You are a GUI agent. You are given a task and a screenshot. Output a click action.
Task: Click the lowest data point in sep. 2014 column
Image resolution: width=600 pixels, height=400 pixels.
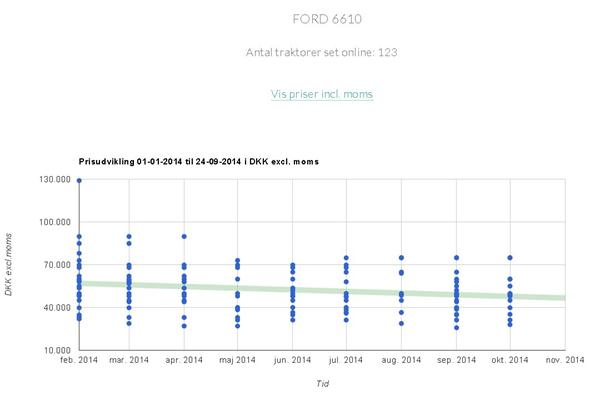[x=457, y=328]
